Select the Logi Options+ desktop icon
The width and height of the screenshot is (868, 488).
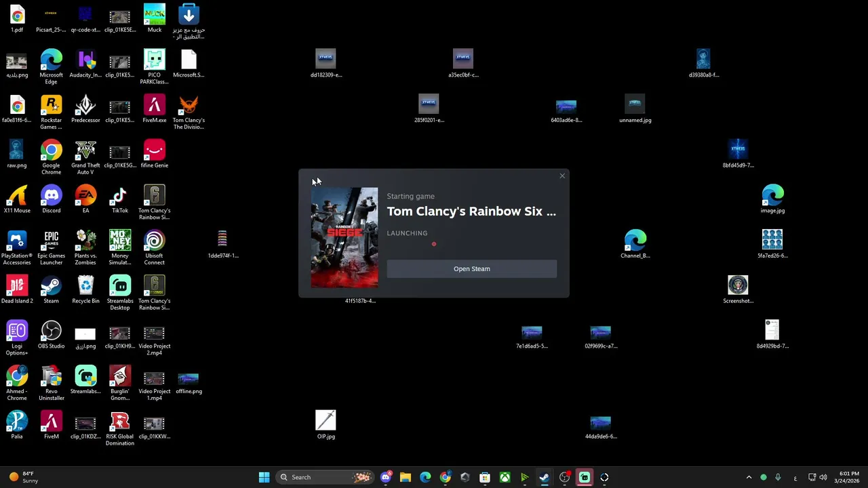coord(17,339)
